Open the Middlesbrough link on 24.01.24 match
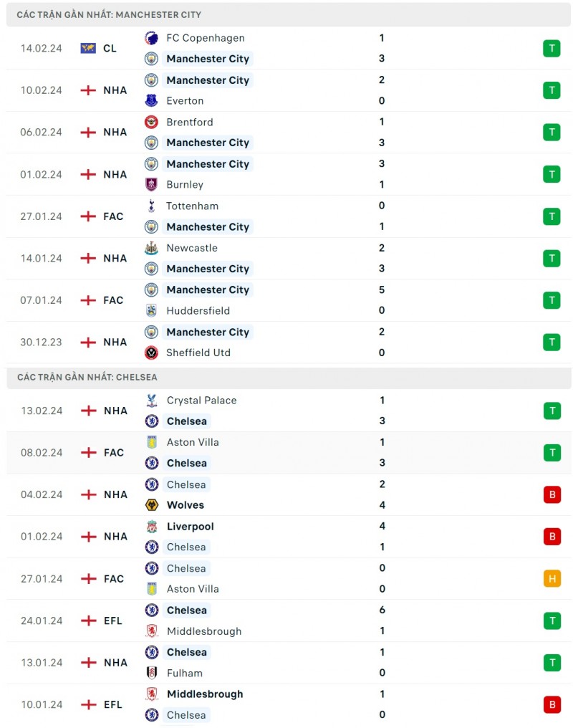Image resolution: width=573 pixels, height=728 pixels. click(x=203, y=631)
